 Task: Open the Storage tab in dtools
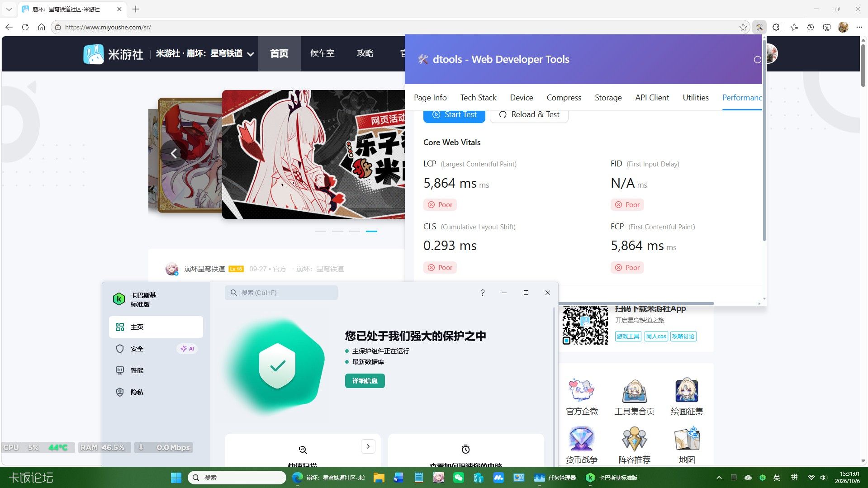click(608, 98)
